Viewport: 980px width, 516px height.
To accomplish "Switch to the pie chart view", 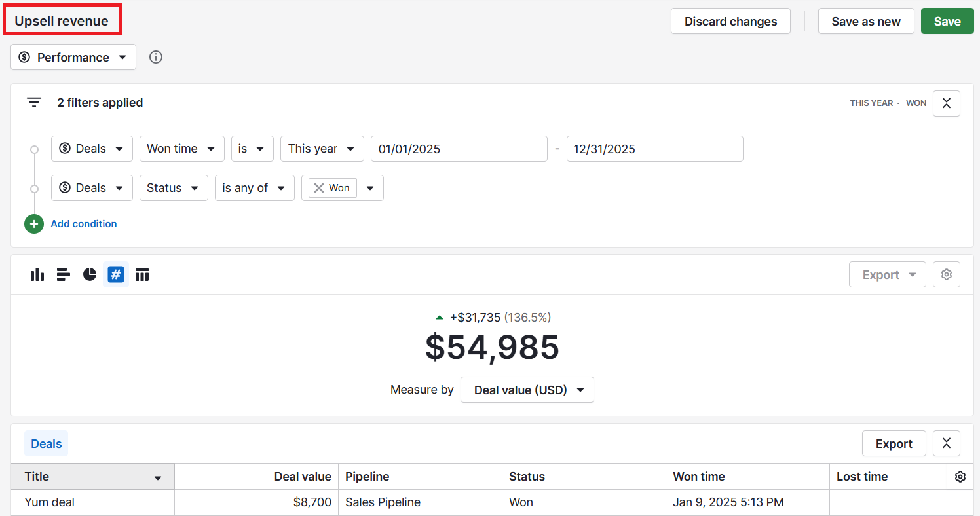I will 90,274.
